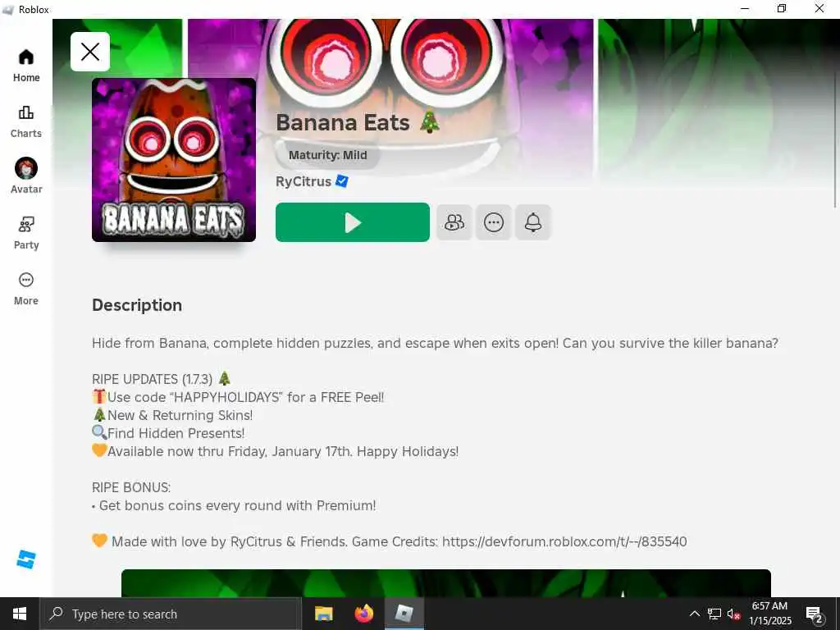This screenshot has width=840, height=630.
Task: Toggle notifications with the bell icon
Action: click(x=533, y=222)
